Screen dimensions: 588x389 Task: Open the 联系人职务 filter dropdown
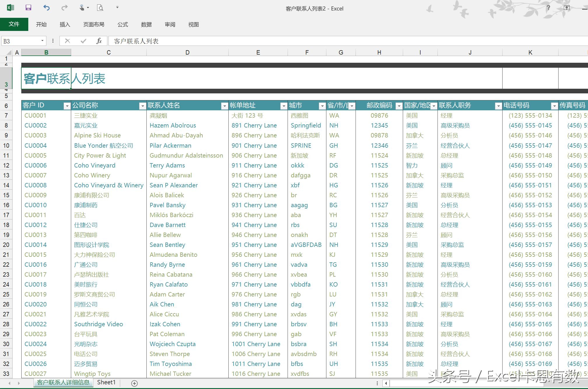click(498, 106)
